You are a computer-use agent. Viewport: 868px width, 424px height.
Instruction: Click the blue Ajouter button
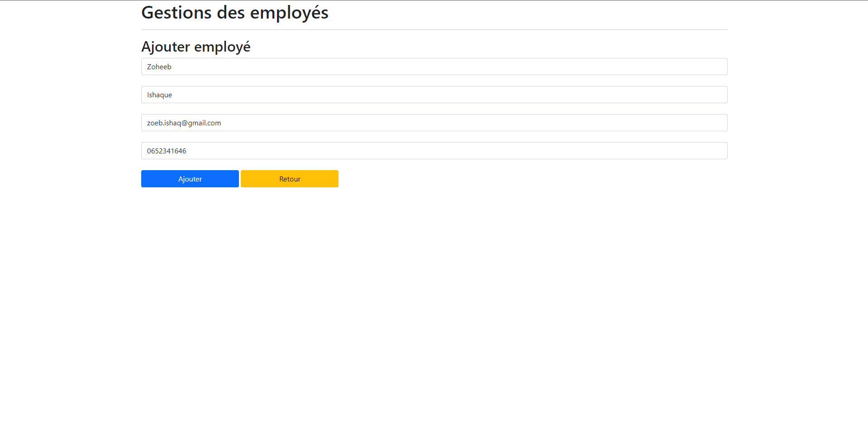tap(190, 179)
